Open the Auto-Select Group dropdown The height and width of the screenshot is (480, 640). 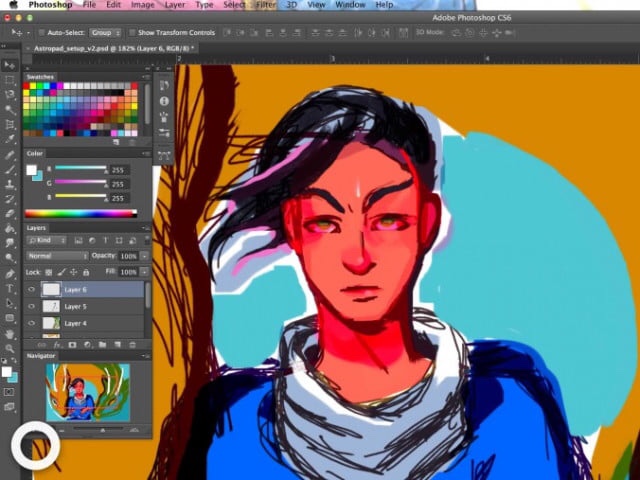103,33
